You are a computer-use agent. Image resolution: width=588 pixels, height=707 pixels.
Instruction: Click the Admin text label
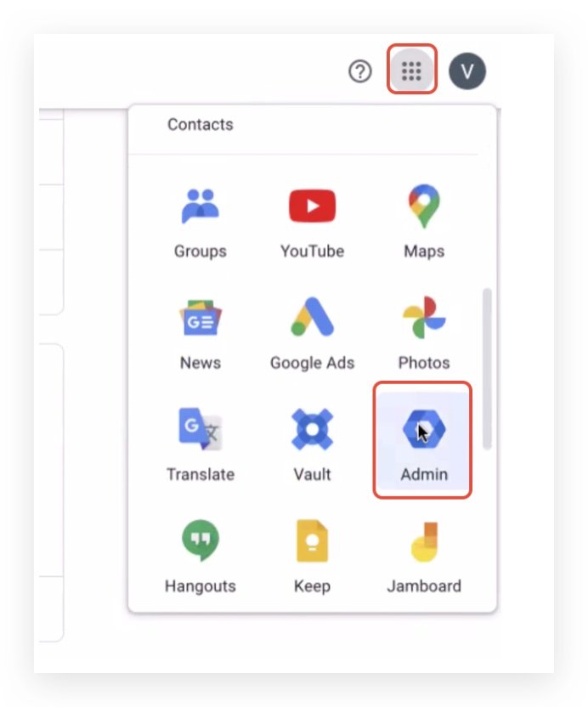[424, 474]
